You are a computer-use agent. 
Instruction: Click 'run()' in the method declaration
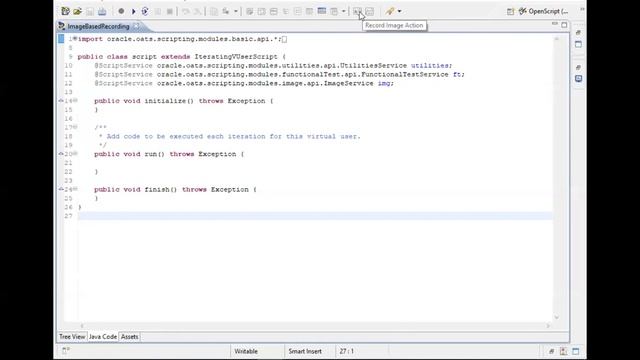[x=155, y=154]
